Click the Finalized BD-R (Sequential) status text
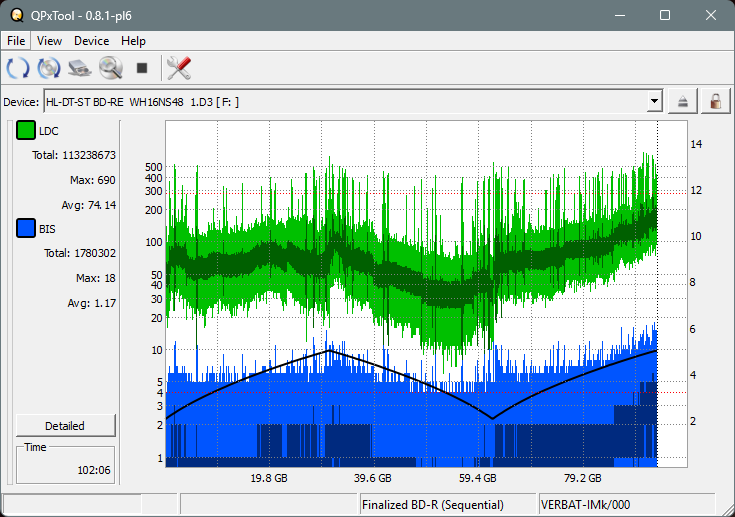 [433, 505]
